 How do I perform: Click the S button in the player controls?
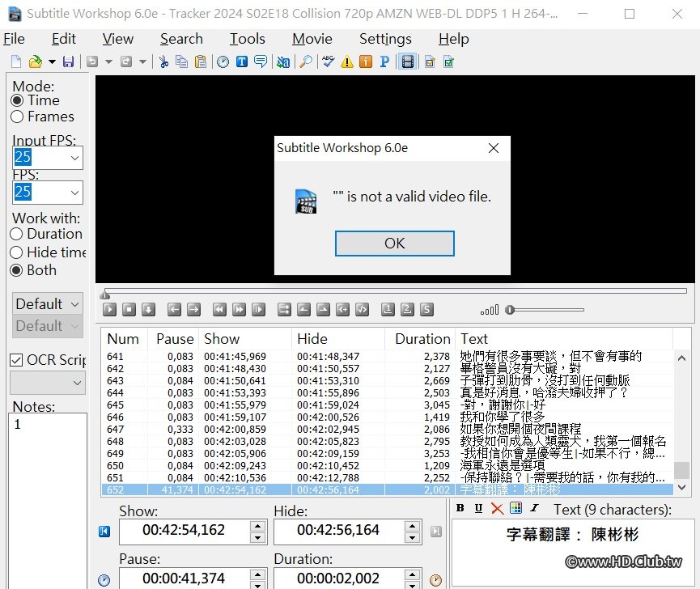(426, 309)
